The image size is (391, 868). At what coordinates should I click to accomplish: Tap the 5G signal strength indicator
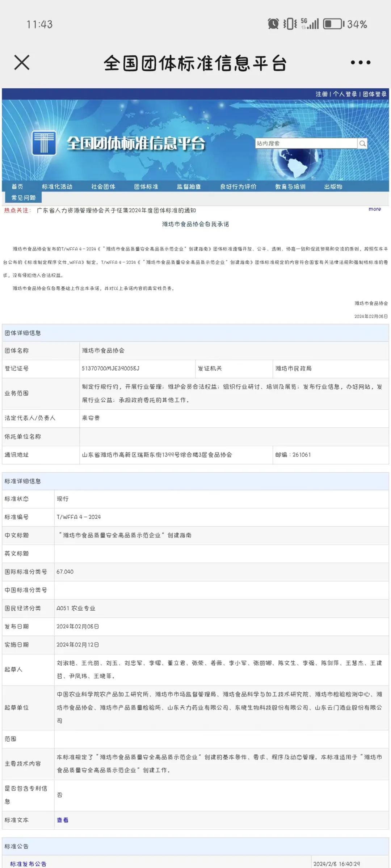[x=310, y=24]
